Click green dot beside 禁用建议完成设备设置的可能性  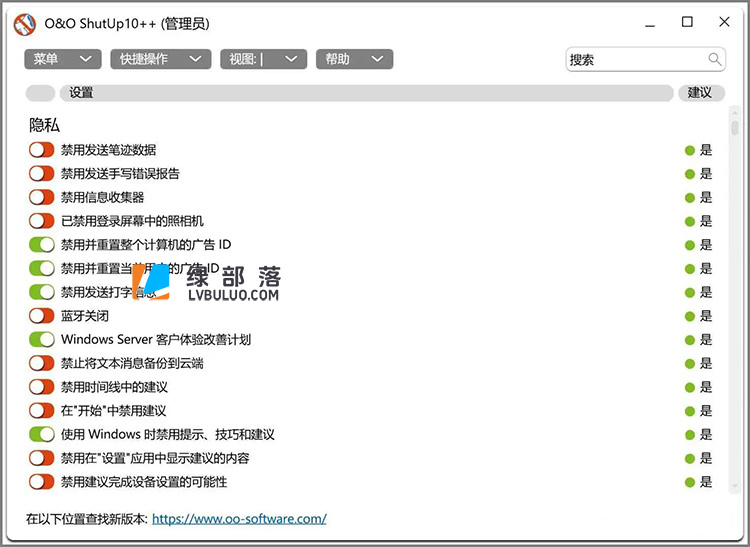[x=689, y=482]
